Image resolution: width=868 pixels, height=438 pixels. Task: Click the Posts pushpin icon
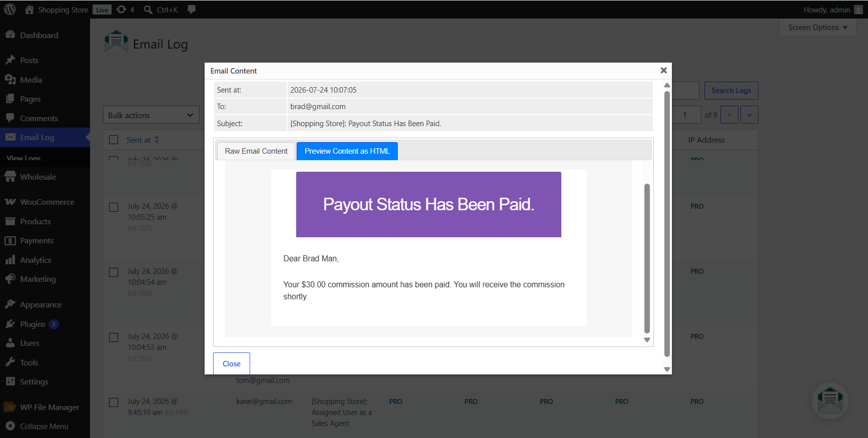point(10,60)
